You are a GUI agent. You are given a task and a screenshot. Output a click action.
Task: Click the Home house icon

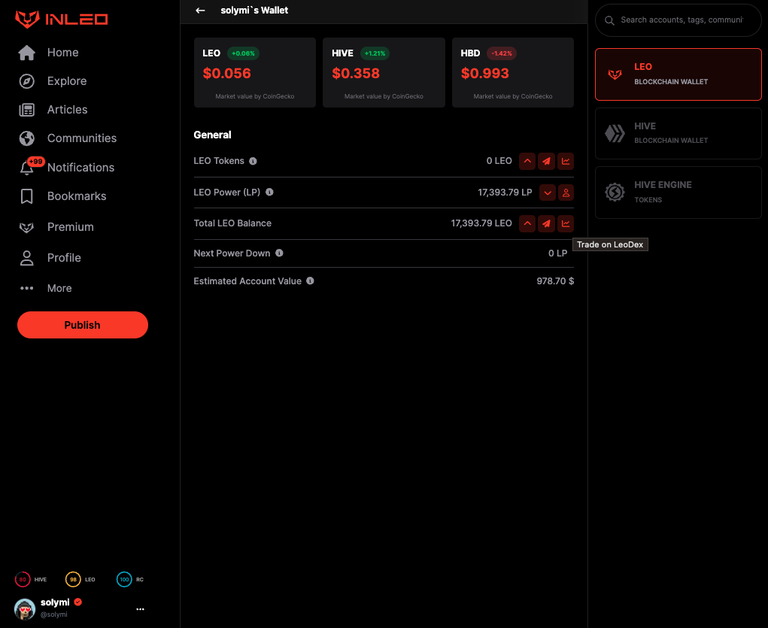coord(27,52)
